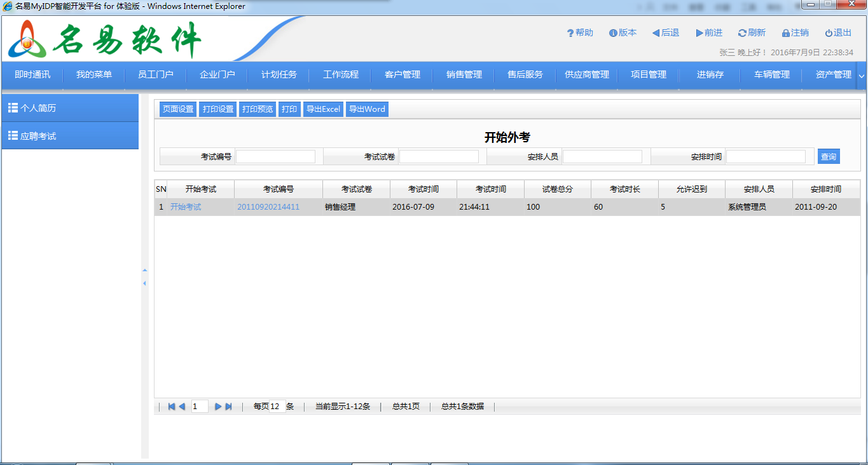
Task: Click the 注销 lock icon to log off
Action: click(786, 33)
